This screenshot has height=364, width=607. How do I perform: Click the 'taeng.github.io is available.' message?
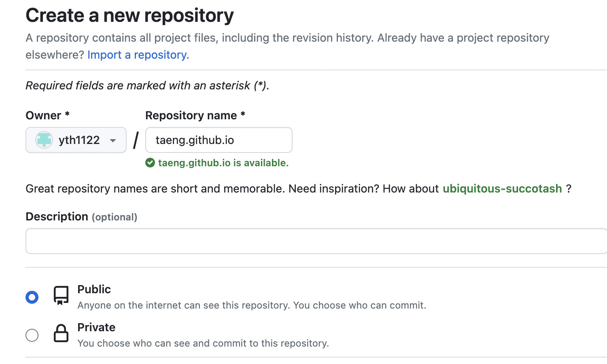(x=223, y=163)
